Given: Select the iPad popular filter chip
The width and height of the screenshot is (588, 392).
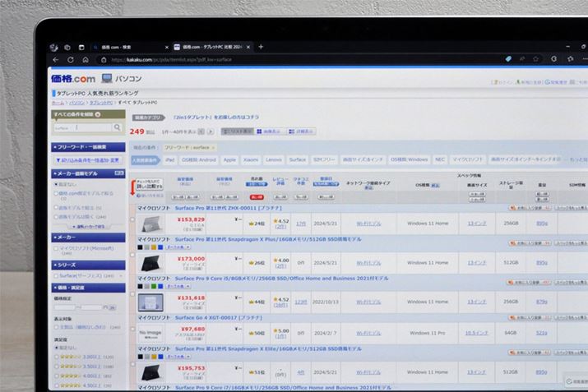Looking at the screenshot, I should [x=170, y=159].
